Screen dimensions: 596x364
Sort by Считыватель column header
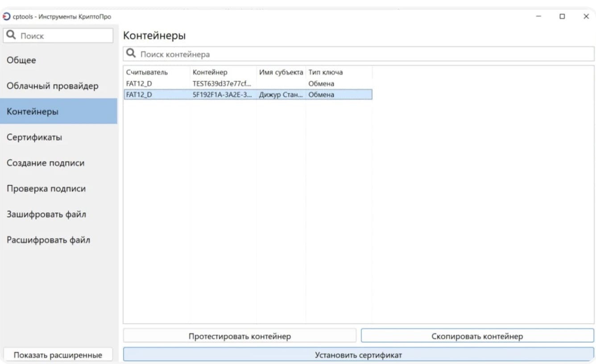click(147, 72)
